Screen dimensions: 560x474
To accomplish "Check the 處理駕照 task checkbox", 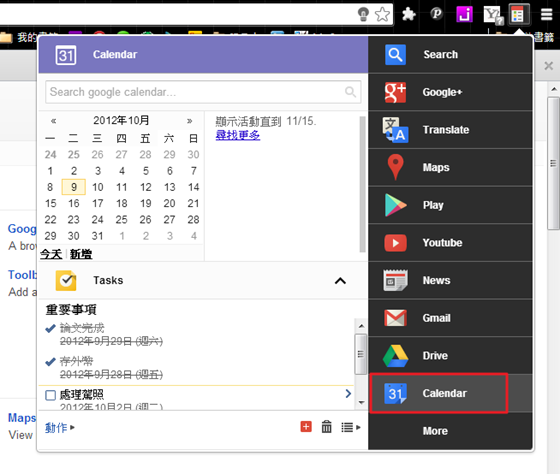I will pos(50,395).
